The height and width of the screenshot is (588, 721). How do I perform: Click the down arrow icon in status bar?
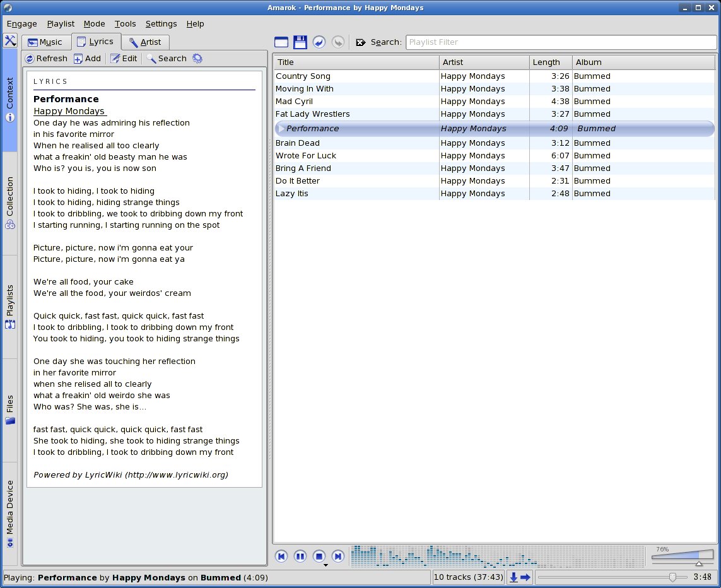point(513,577)
